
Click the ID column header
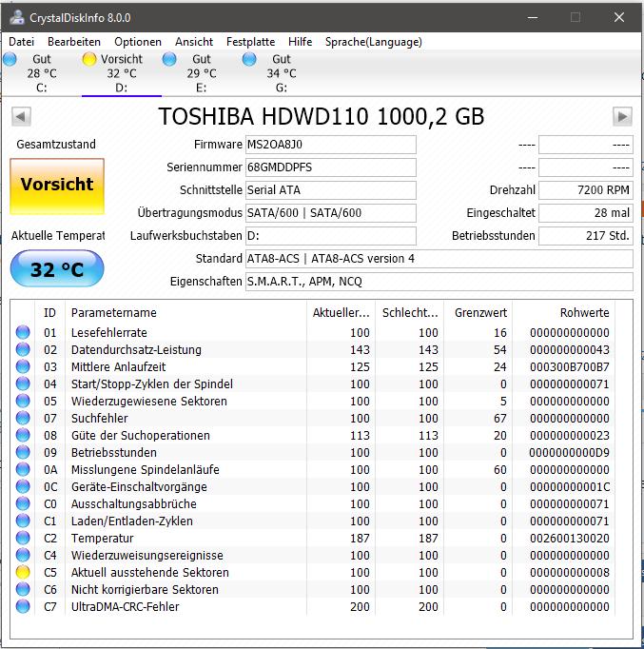click(x=49, y=313)
